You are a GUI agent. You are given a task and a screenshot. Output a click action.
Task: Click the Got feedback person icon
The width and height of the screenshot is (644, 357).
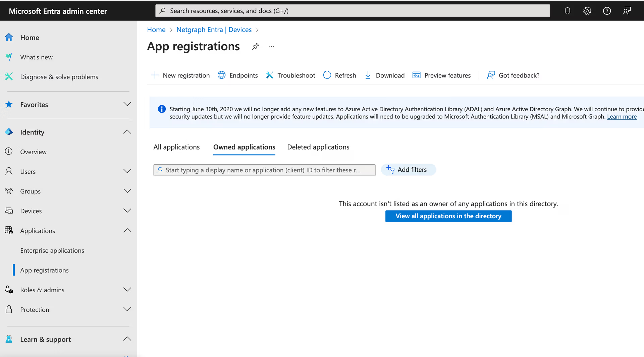point(491,75)
